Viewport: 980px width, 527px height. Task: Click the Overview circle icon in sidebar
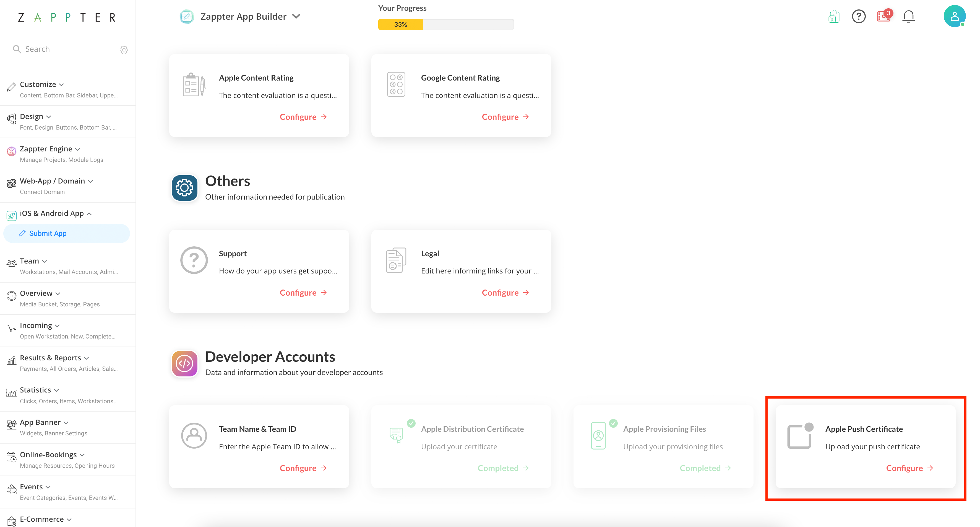point(11,296)
